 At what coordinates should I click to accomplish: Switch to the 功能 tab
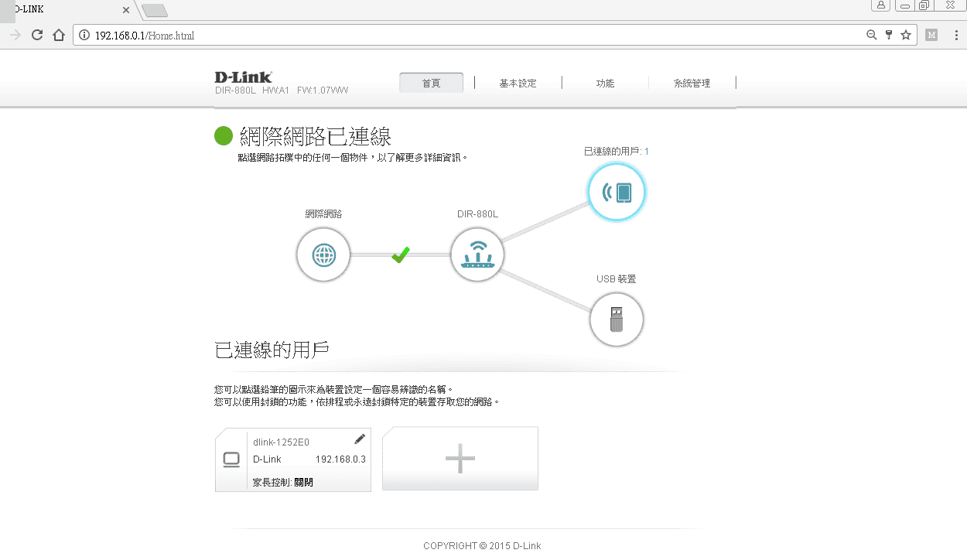pyautogui.click(x=605, y=83)
